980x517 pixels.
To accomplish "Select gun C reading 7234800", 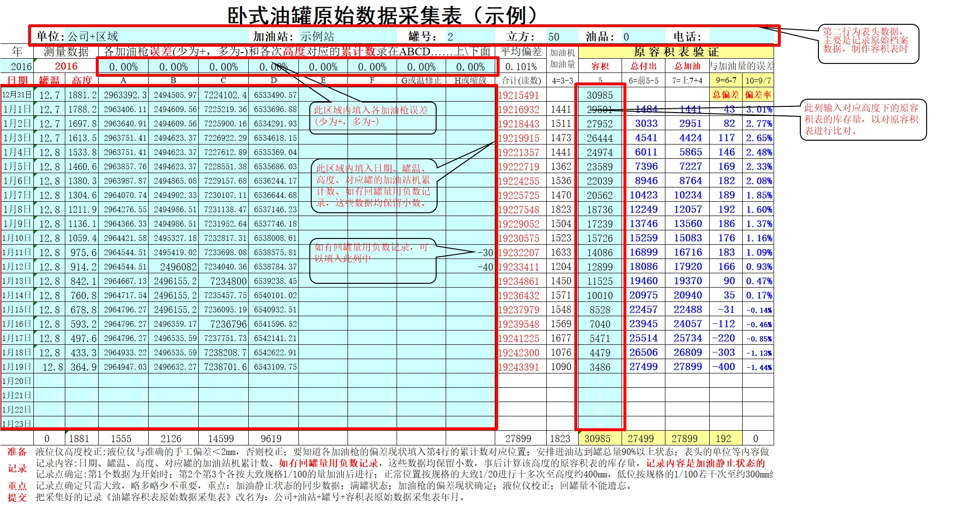I will [x=224, y=281].
